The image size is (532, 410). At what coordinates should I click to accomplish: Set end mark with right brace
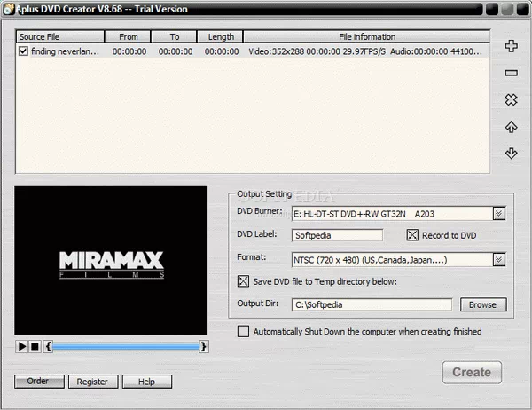204,346
